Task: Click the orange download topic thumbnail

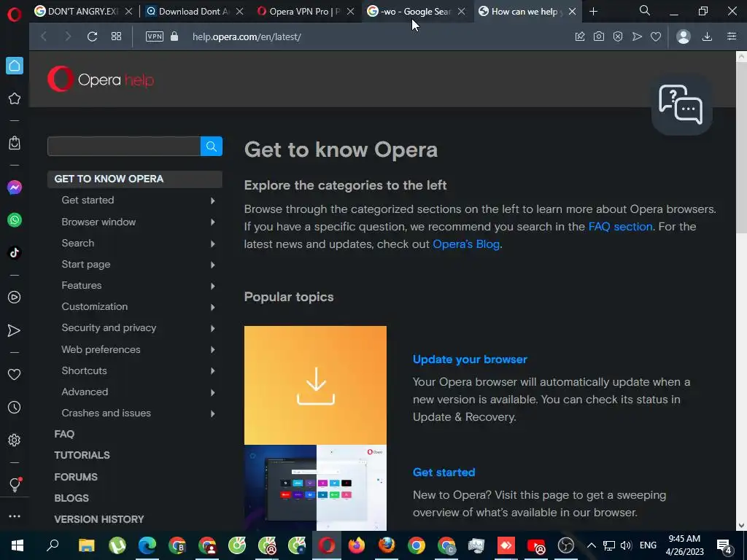Action: [315, 385]
